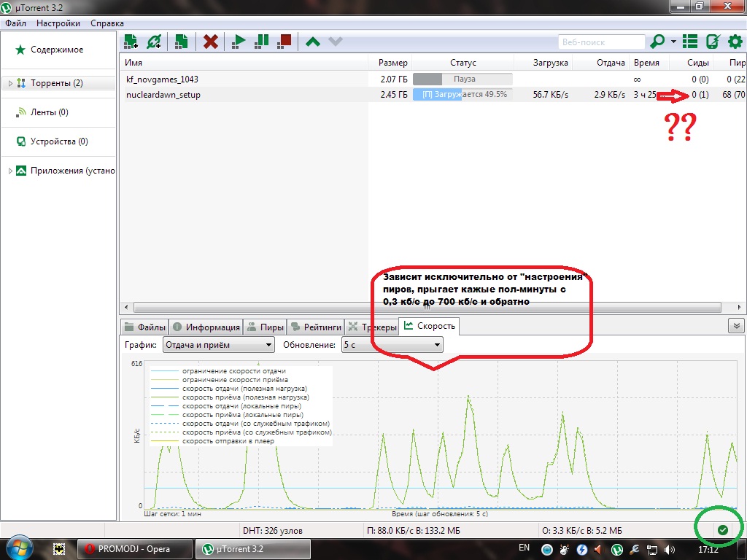Sort by the Статус column header
The width and height of the screenshot is (747, 560).
pyautogui.click(x=462, y=63)
